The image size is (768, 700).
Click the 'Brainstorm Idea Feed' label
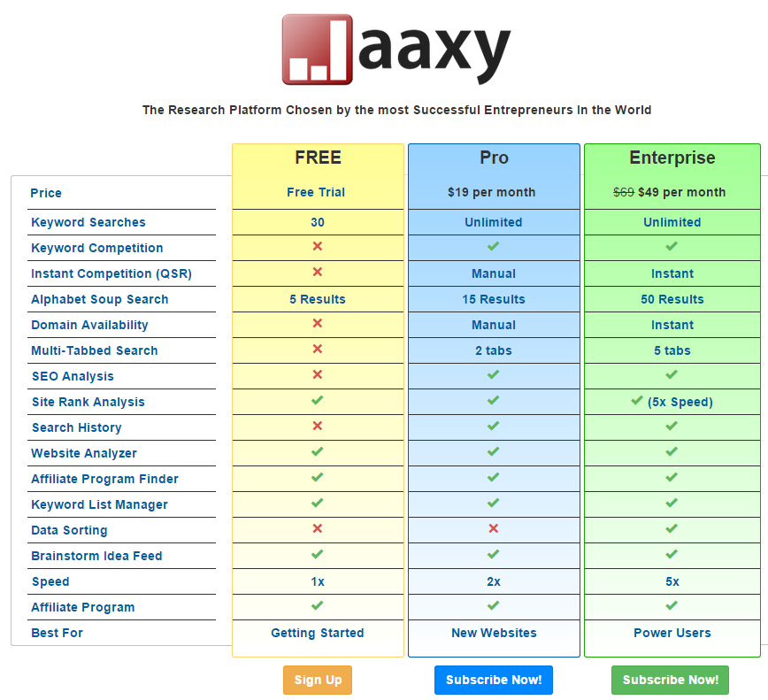click(96, 556)
